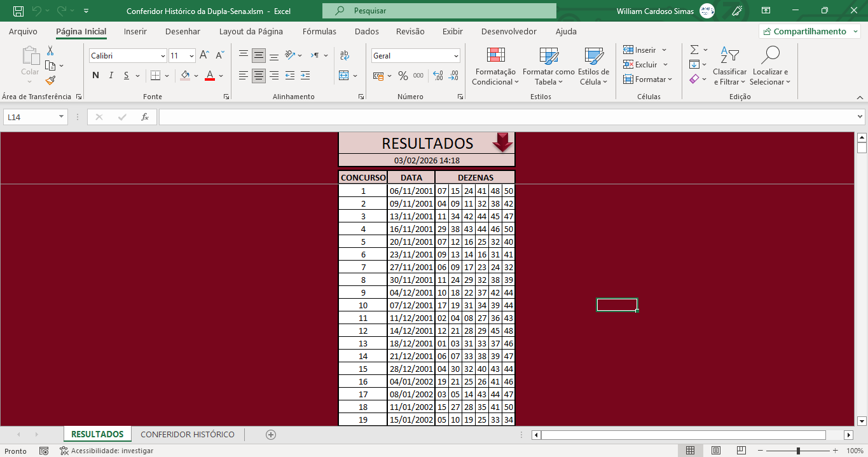Image resolution: width=868 pixels, height=457 pixels.
Task: Click the Decrease Indent icon
Action: pos(290,76)
